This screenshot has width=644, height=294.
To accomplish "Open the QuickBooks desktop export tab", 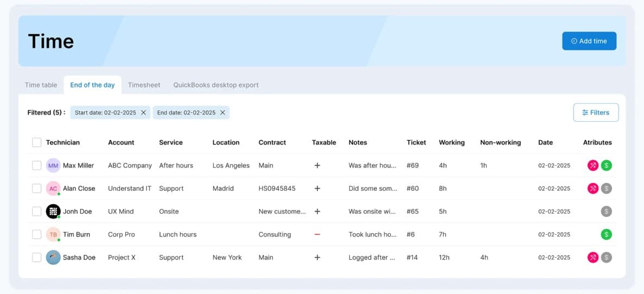I will click(216, 85).
